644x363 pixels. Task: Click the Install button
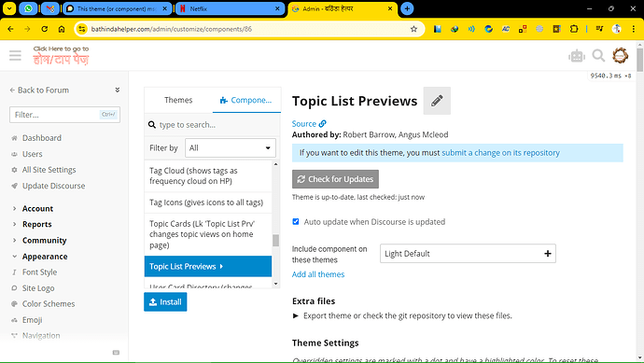(165, 301)
